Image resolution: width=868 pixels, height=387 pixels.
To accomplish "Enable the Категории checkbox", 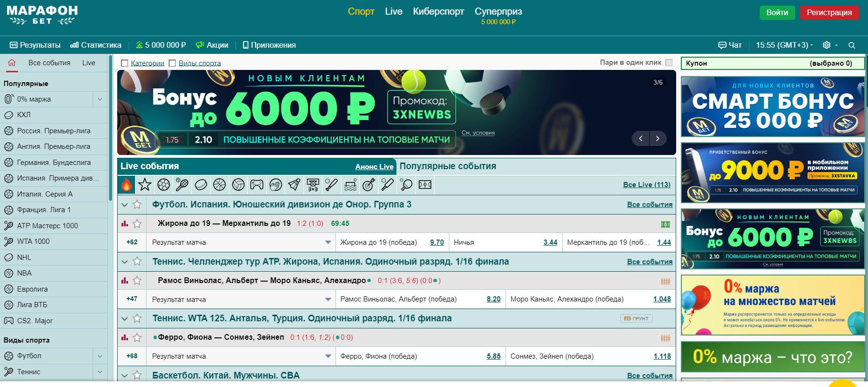I will tap(125, 63).
